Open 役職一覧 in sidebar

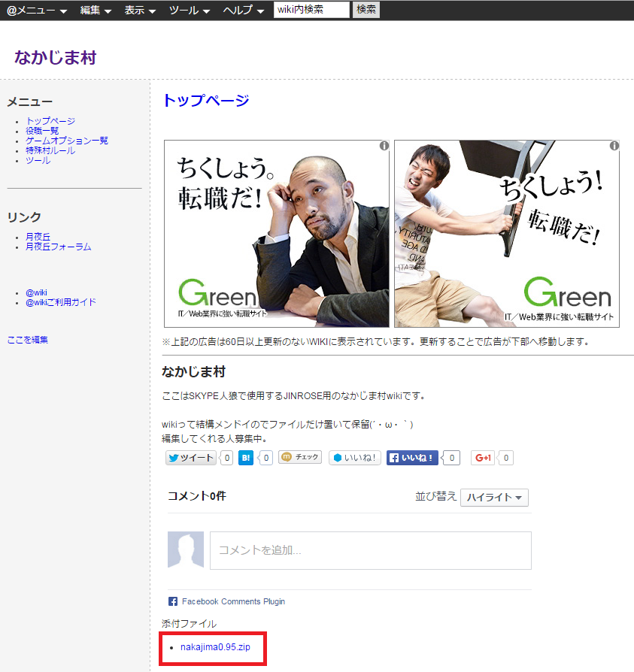(x=42, y=131)
